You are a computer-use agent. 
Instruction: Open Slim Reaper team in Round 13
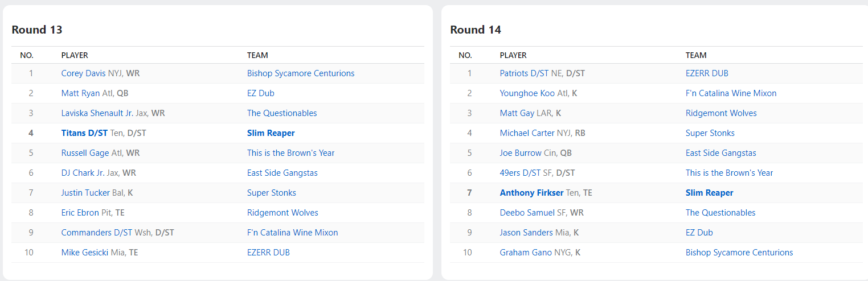(x=271, y=133)
